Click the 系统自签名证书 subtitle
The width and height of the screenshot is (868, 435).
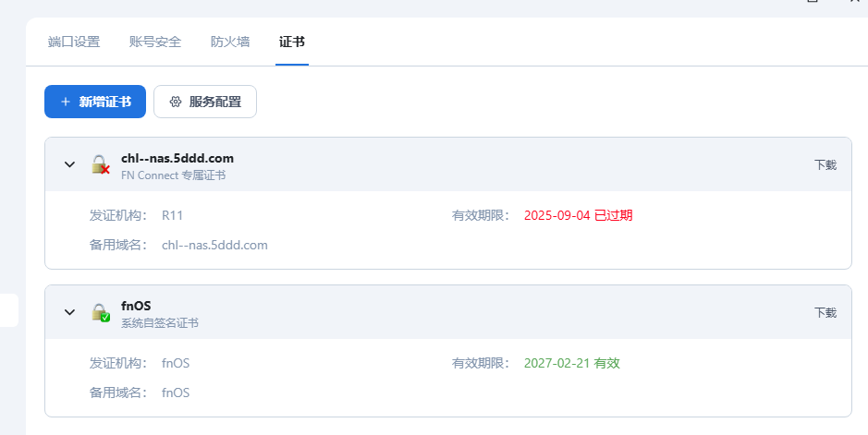point(160,322)
